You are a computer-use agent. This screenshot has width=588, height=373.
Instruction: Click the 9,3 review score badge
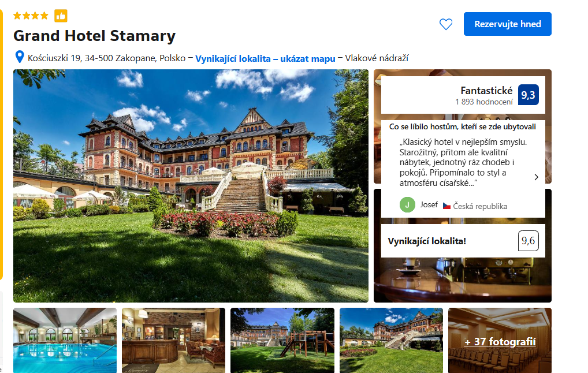click(x=529, y=95)
